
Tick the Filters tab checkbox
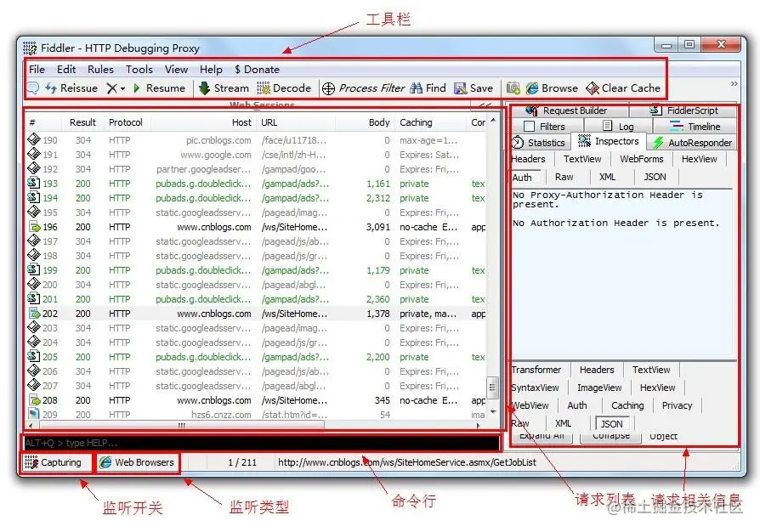tap(530, 127)
